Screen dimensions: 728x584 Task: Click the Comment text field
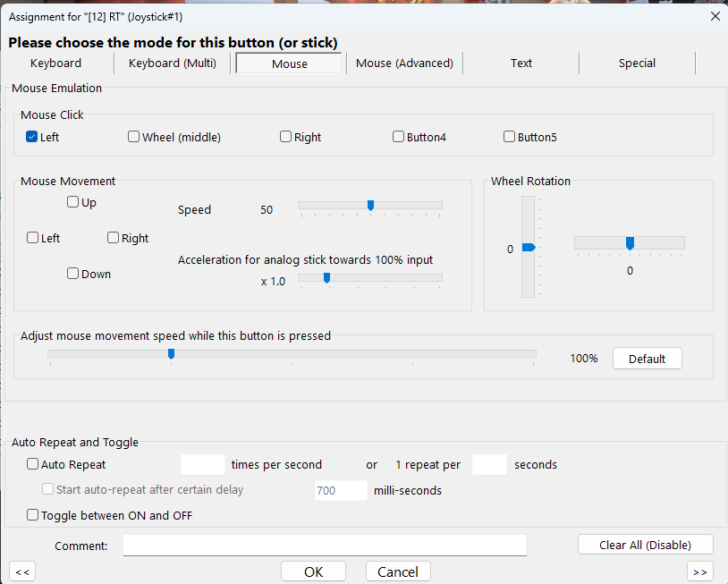point(325,546)
